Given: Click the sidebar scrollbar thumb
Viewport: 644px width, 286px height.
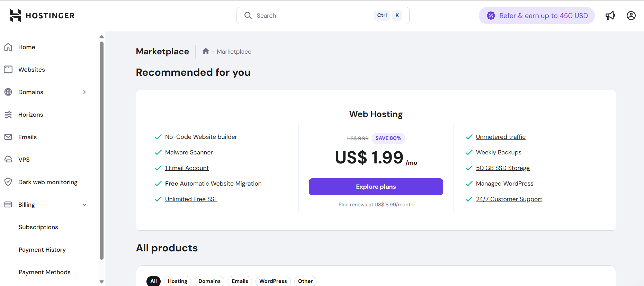Looking at the screenshot, I should (101, 151).
